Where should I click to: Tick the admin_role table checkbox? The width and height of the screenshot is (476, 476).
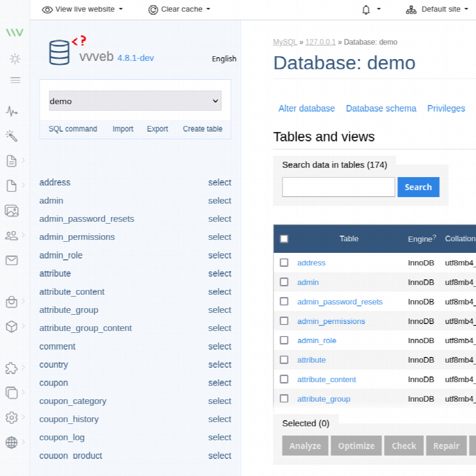coord(284,340)
